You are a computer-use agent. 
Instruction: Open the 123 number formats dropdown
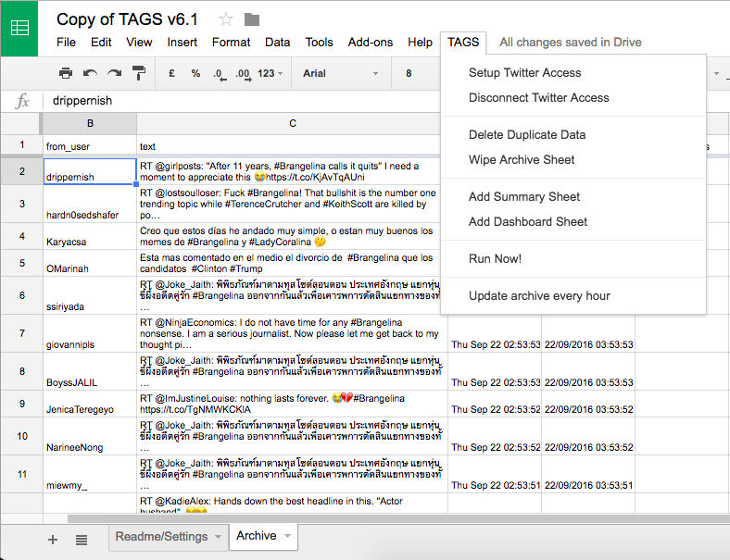coord(270,73)
